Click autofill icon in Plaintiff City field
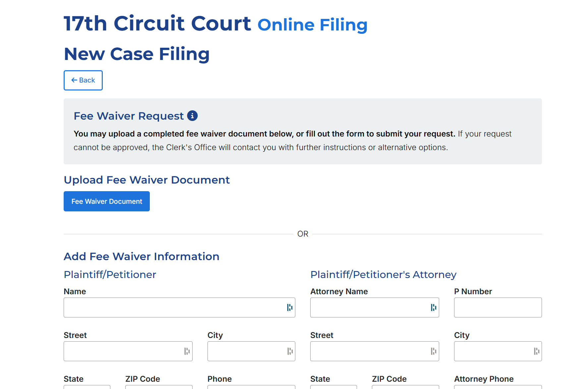 pyautogui.click(x=290, y=351)
